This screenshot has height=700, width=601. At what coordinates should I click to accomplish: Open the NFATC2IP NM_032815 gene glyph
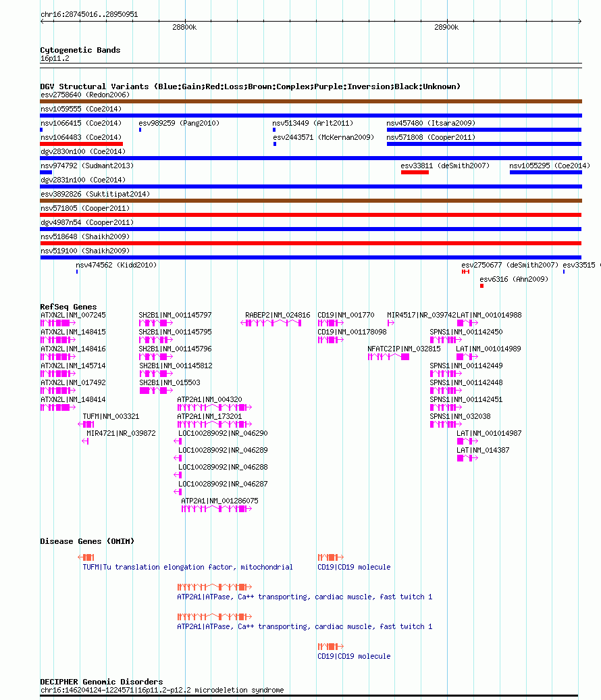click(388, 357)
